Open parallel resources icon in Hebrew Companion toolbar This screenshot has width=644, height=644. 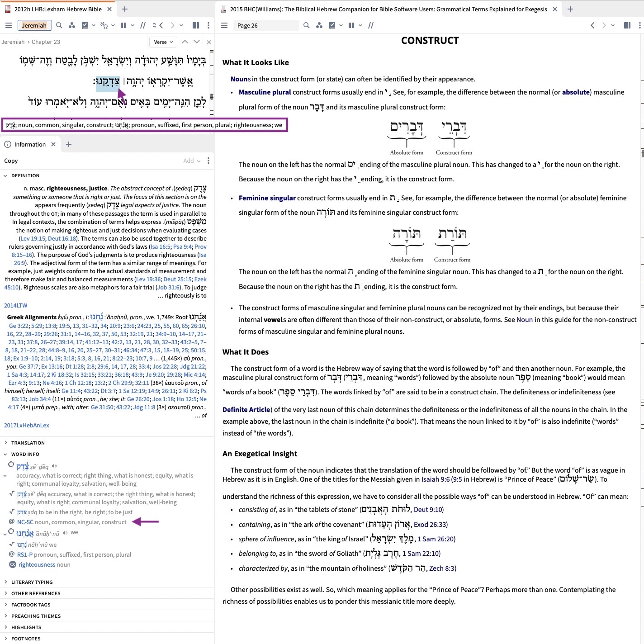coord(319,25)
